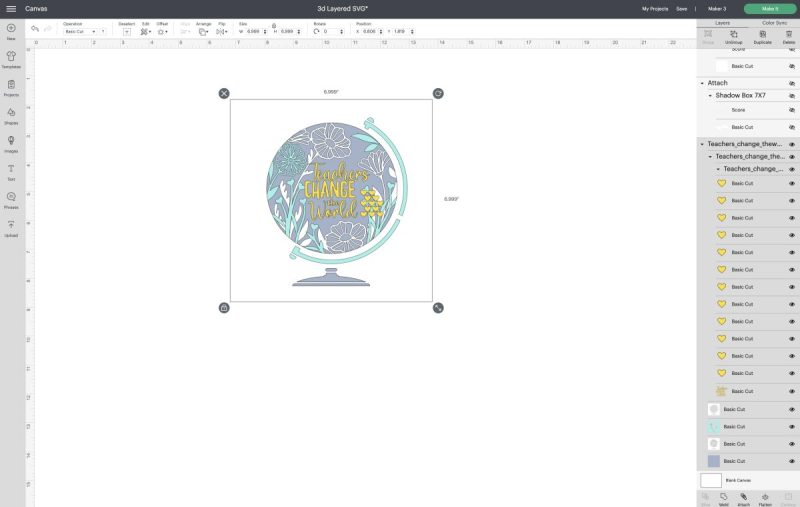Screen dimensions: 800x507
Task: Click the size lock aspect ratio icon
Action: pyautogui.click(x=274, y=26)
